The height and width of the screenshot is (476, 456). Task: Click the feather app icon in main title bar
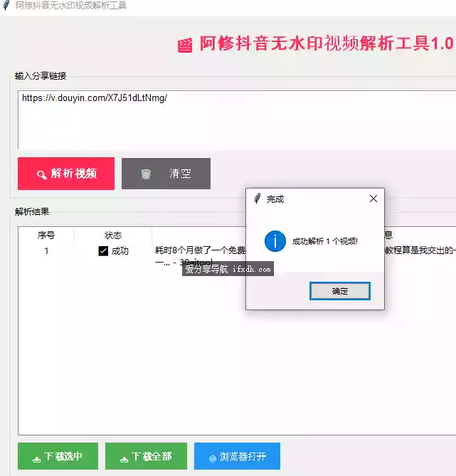click(6, 5)
